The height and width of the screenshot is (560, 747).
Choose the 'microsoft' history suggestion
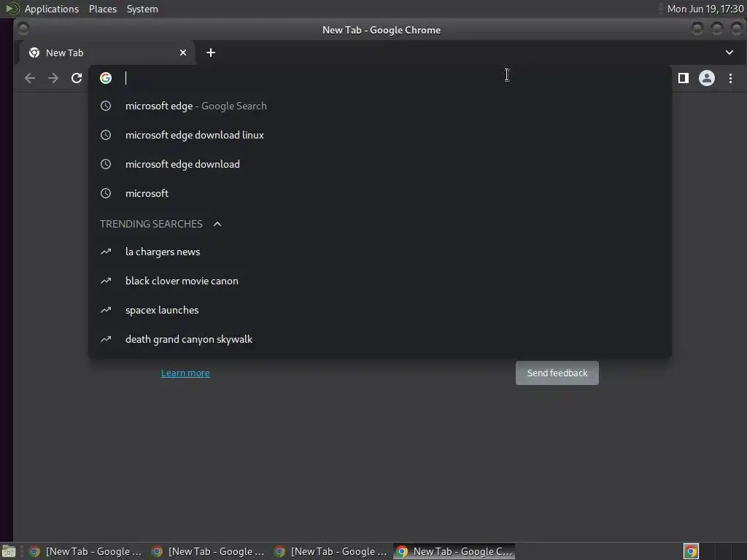point(379,193)
